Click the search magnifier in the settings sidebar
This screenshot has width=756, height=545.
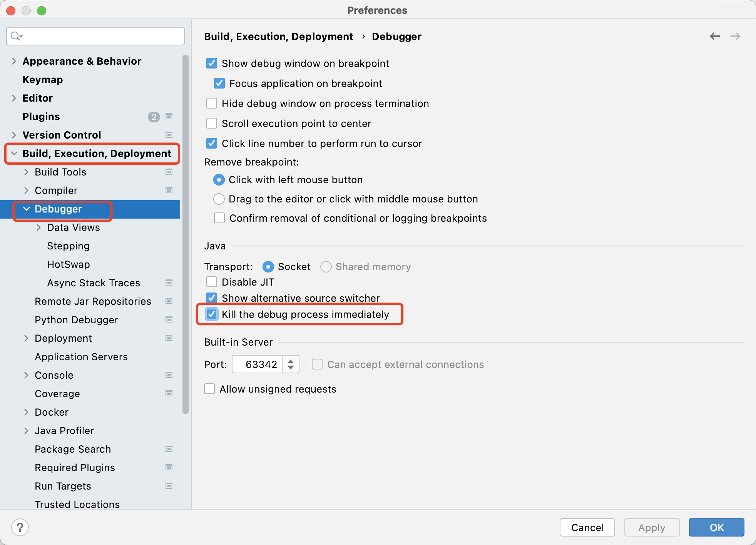[x=16, y=36]
